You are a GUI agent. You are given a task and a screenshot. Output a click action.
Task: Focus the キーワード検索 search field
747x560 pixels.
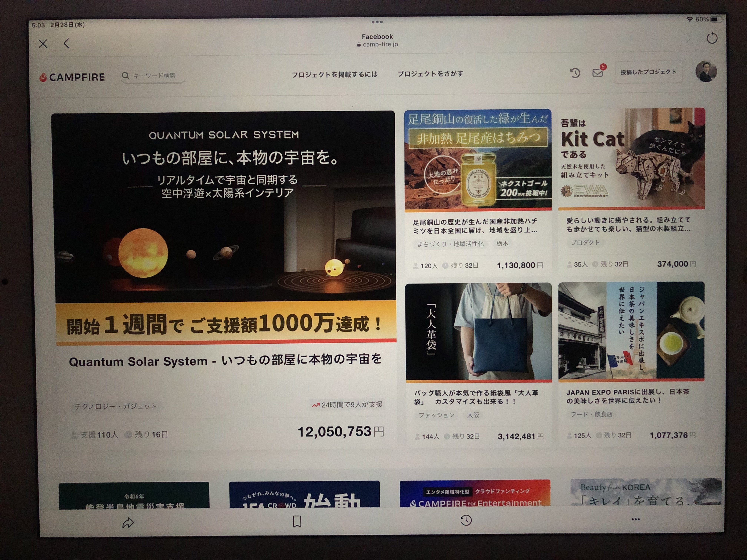point(154,76)
